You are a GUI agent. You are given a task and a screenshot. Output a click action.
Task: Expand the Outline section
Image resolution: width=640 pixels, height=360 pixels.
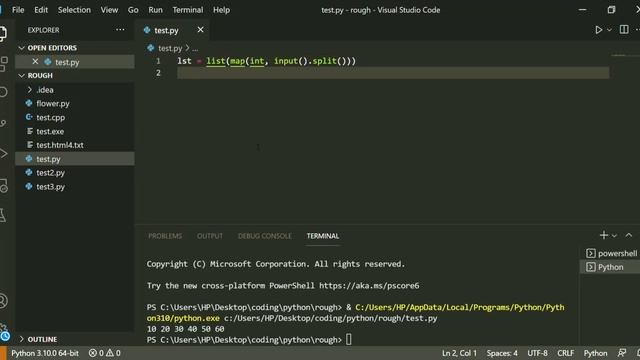tap(75, 339)
